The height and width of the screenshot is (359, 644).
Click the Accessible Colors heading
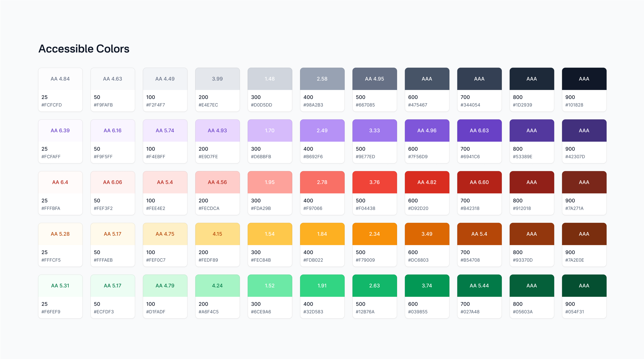click(x=84, y=49)
